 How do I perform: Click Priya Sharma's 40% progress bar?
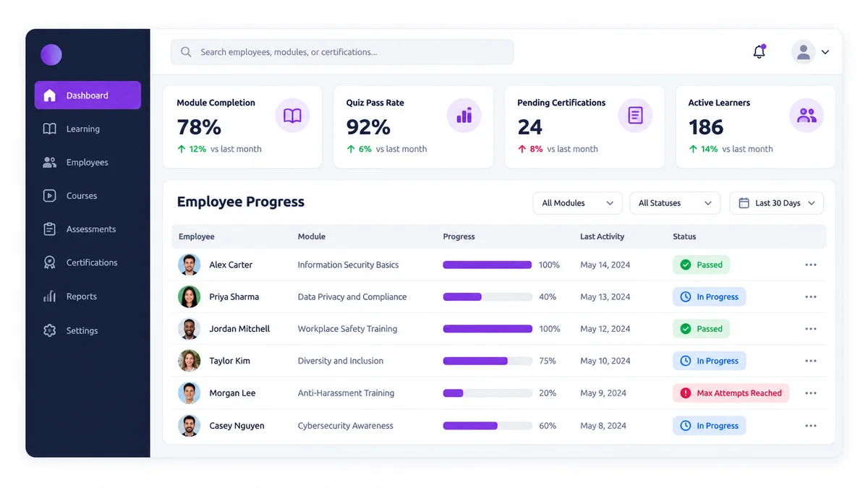click(x=488, y=297)
